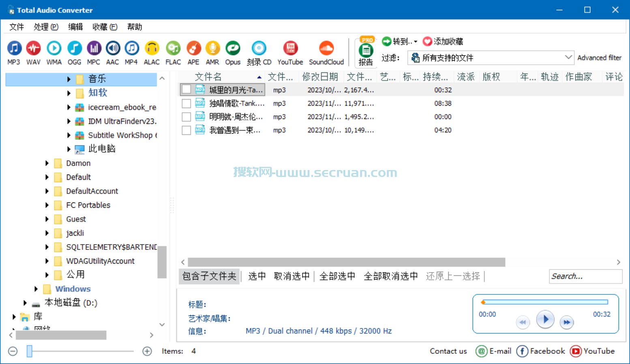Open the 所有支持的文件 filter combo box
Screen dimensions: 630x364
click(x=491, y=58)
